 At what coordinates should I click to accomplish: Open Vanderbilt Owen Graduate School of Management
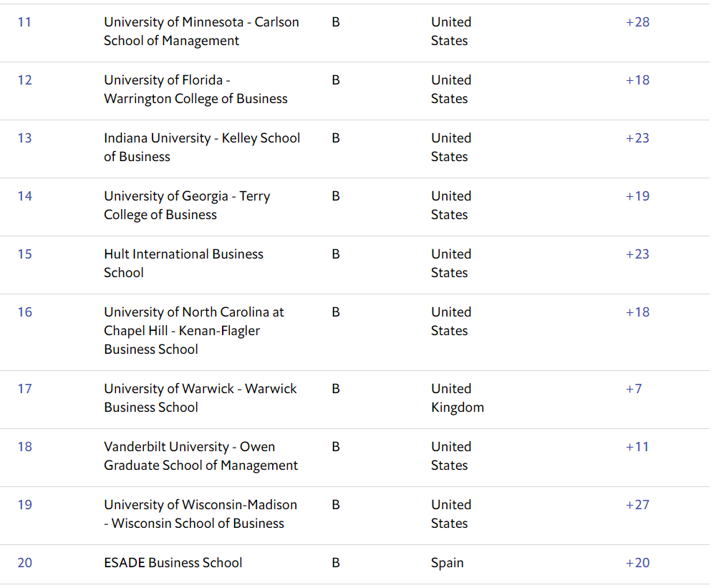coord(200,456)
